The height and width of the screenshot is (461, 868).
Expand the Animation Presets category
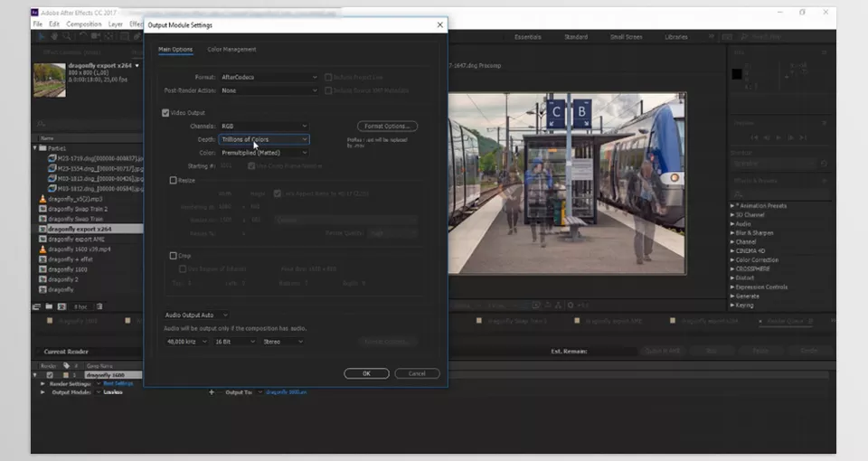click(732, 206)
